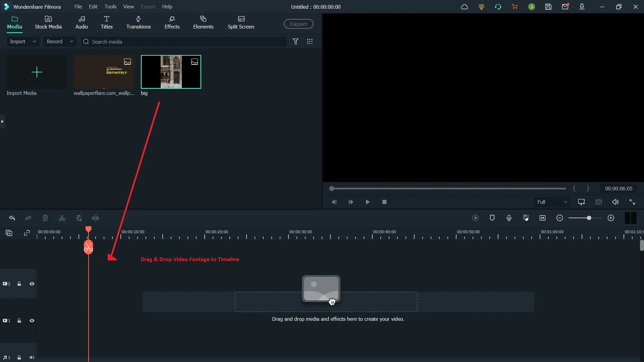Viewport: 644px width, 362px height.
Task: Open the File menu
Action: pos(78,6)
